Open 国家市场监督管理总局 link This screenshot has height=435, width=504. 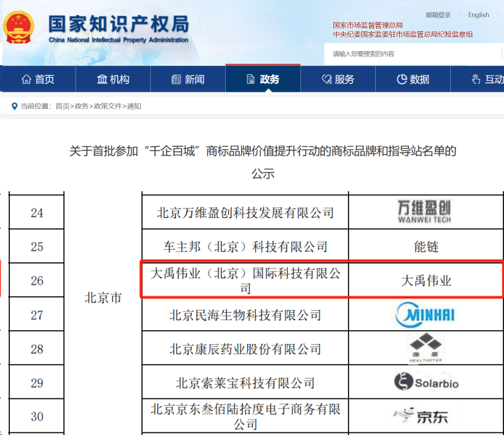click(x=368, y=25)
